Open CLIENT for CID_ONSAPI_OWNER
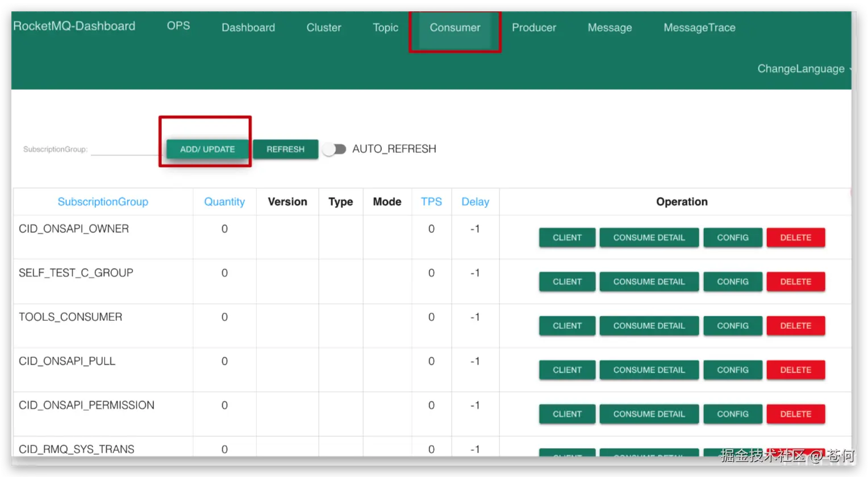This screenshot has width=868, height=477. (567, 237)
